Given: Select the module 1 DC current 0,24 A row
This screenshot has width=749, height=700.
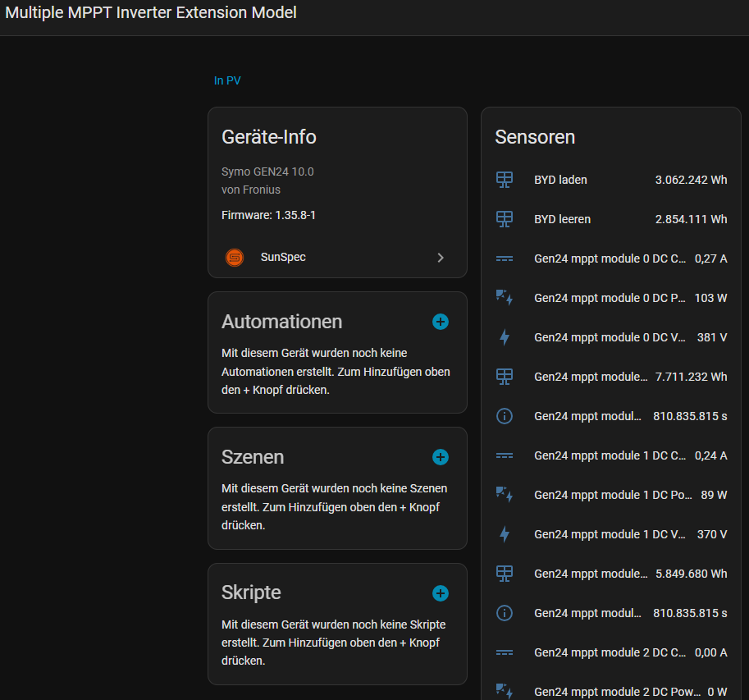Looking at the screenshot, I should pyautogui.click(x=611, y=455).
